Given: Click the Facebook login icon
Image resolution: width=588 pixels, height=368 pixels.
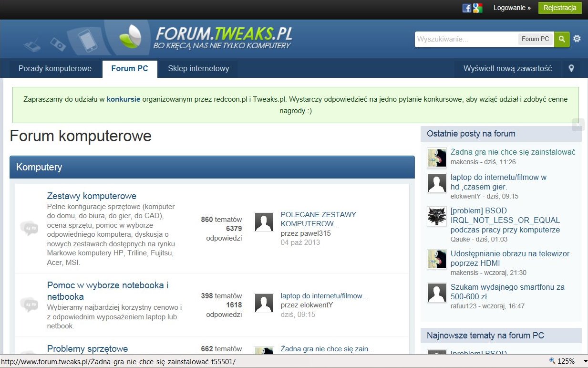Looking at the screenshot, I should [x=467, y=8].
